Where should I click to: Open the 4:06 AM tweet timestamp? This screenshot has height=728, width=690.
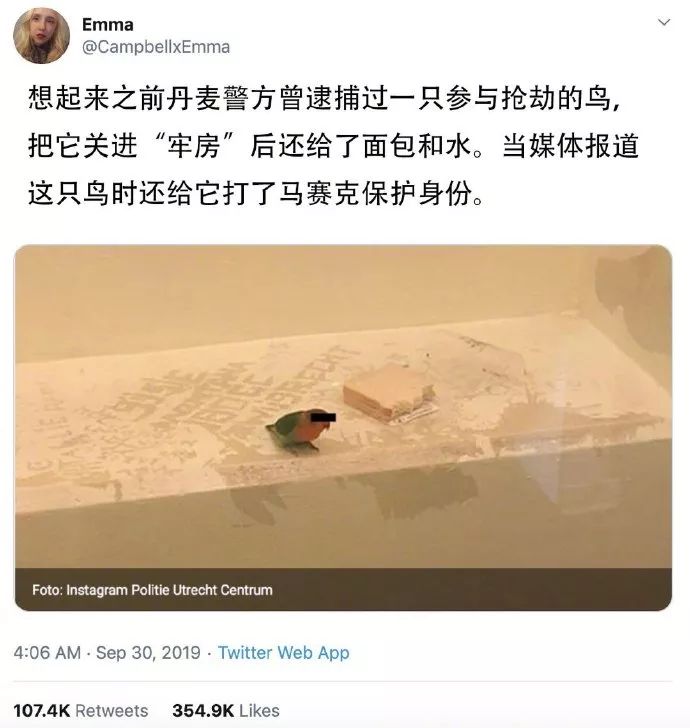47,652
